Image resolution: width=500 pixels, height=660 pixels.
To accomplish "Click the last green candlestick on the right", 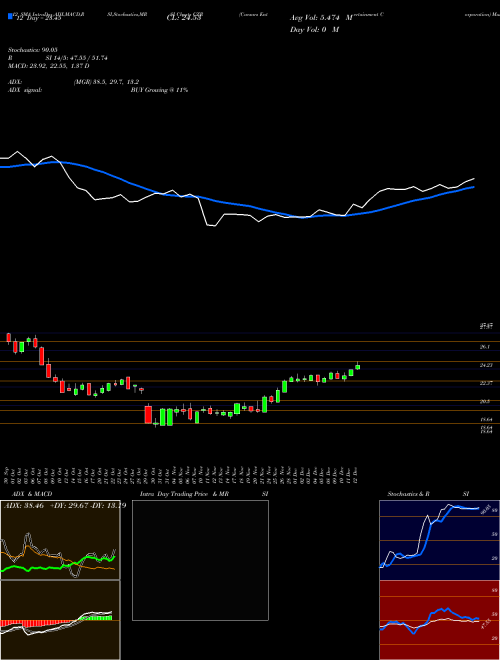I will (358, 367).
